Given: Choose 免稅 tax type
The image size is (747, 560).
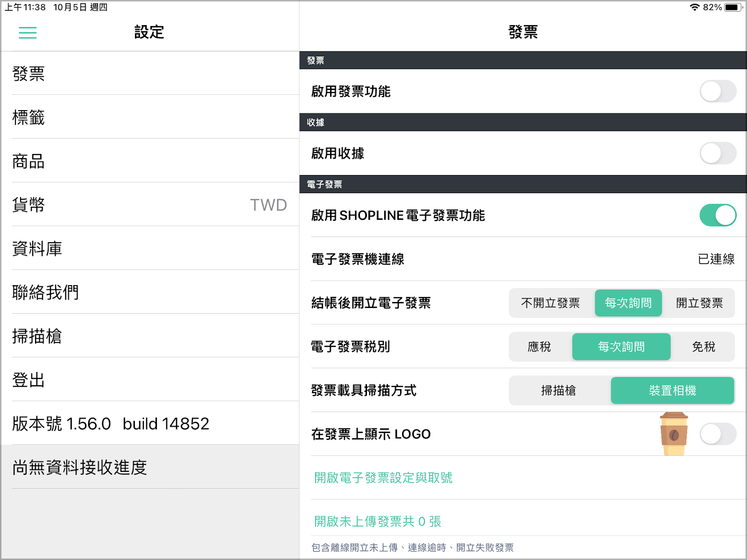Looking at the screenshot, I should 703,347.
